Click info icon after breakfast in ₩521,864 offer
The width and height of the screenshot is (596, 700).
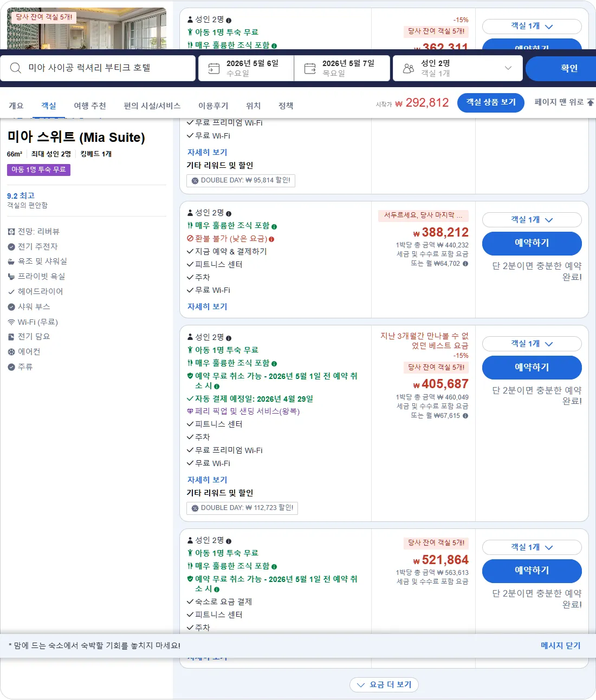pyautogui.click(x=274, y=566)
